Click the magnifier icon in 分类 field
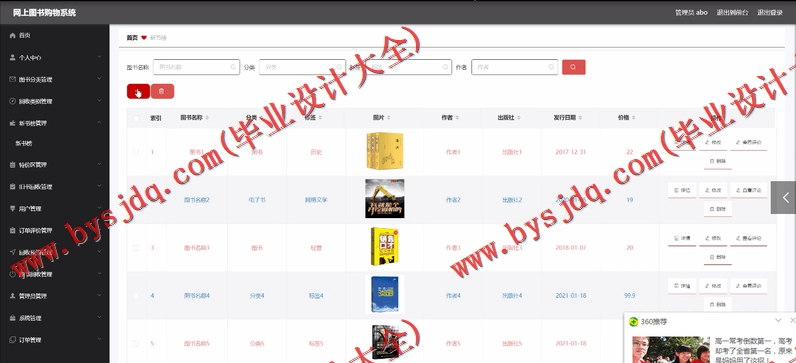This screenshot has height=363, width=796. pyautogui.click(x=339, y=67)
